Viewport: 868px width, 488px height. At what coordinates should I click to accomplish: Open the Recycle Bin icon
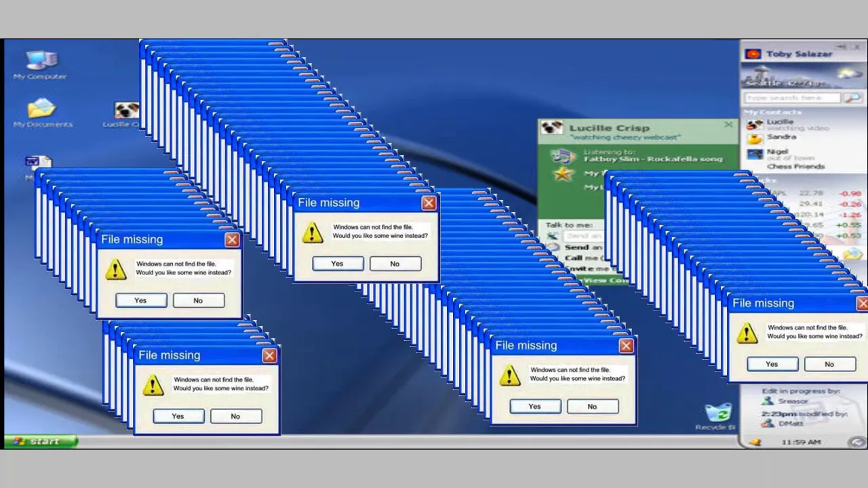coord(718,413)
